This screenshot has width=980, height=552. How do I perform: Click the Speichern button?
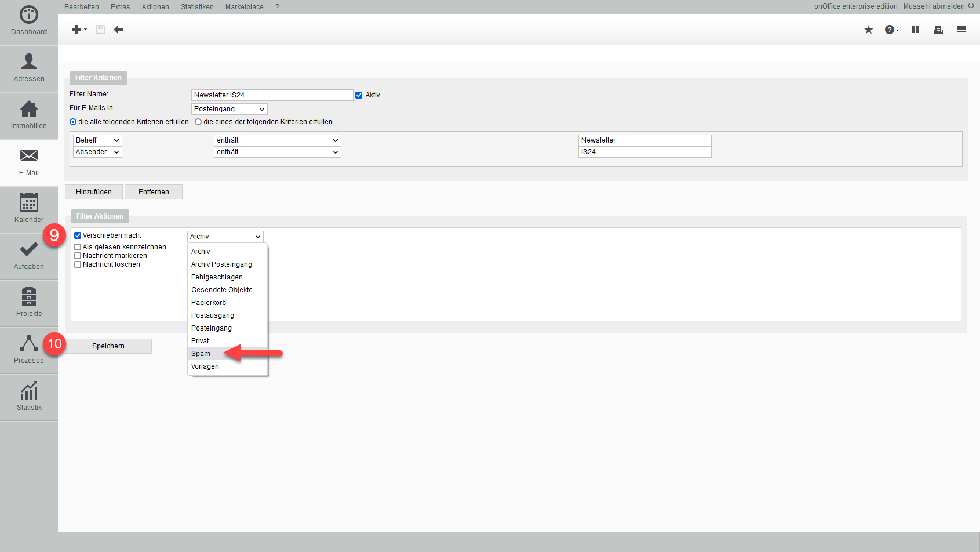click(x=108, y=346)
